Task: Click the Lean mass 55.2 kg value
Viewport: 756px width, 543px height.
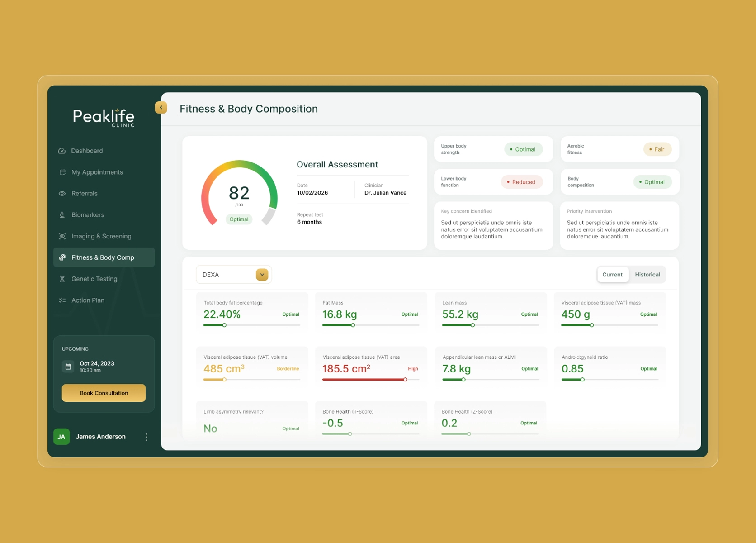Action: 460,314
